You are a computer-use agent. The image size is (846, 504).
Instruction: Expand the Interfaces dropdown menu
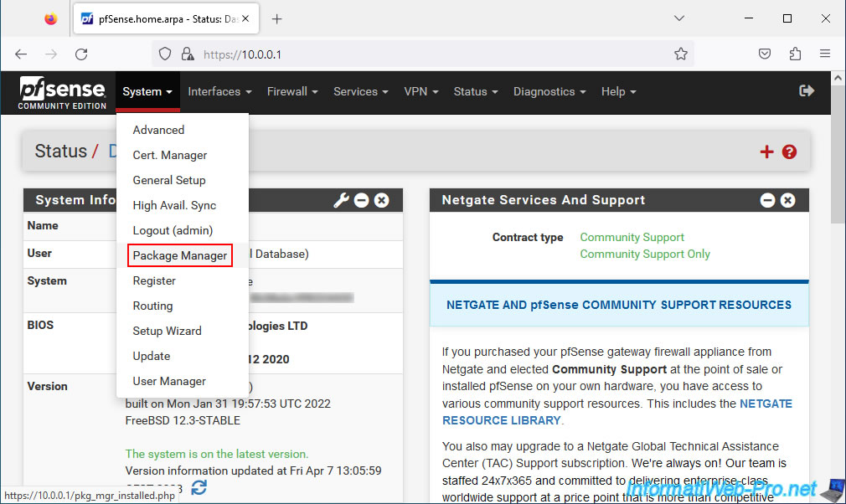219,91
